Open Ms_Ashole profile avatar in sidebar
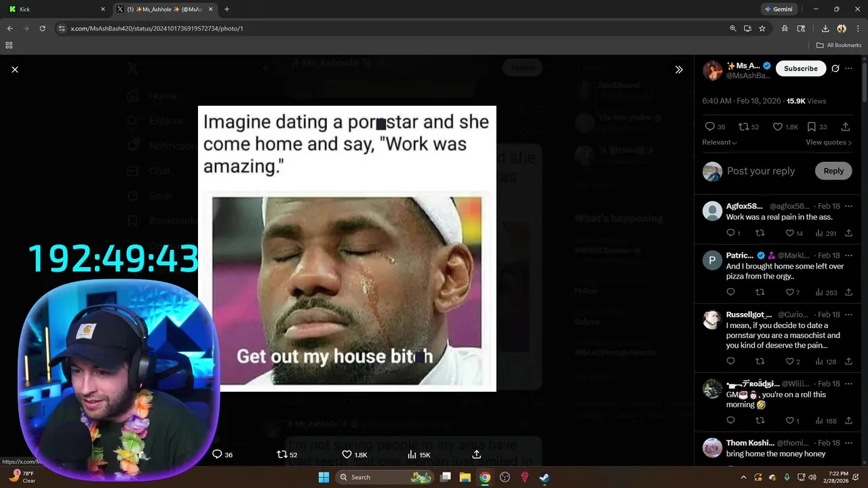The image size is (868, 488). click(712, 70)
